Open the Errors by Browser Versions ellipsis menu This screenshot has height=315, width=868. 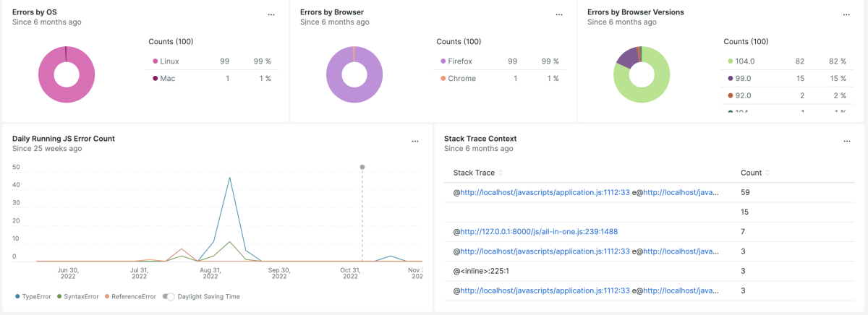pyautogui.click(x=846, y=14)
